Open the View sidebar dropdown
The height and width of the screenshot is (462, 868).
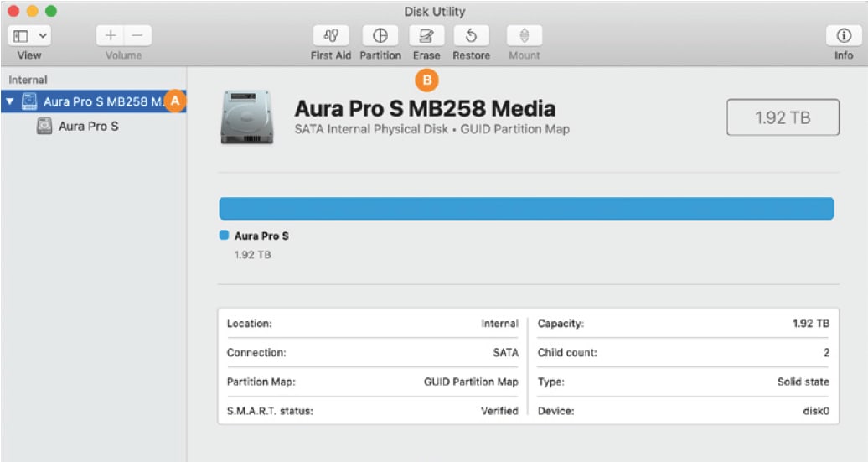click(x=31, y=36)
